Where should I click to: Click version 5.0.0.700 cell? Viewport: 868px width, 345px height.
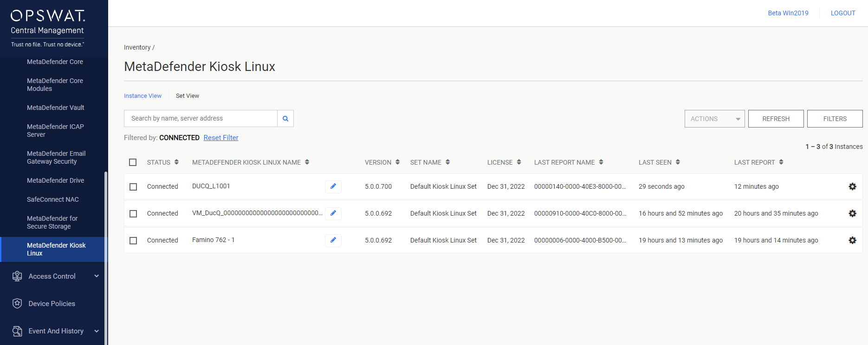point(378,186)
